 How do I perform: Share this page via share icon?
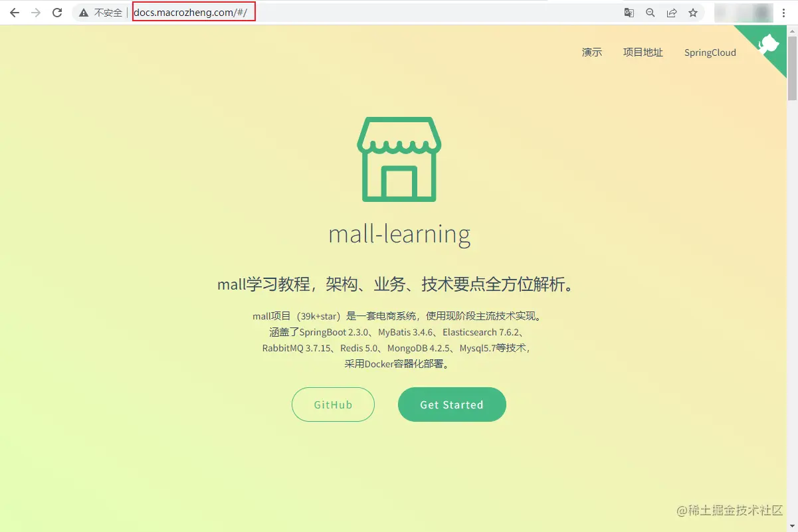(672, 13)
